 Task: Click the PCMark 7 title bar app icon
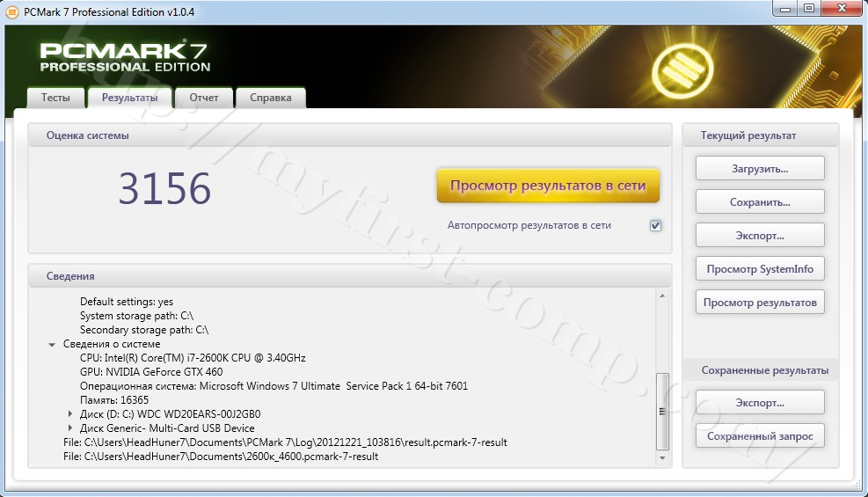tap(11, 11)
